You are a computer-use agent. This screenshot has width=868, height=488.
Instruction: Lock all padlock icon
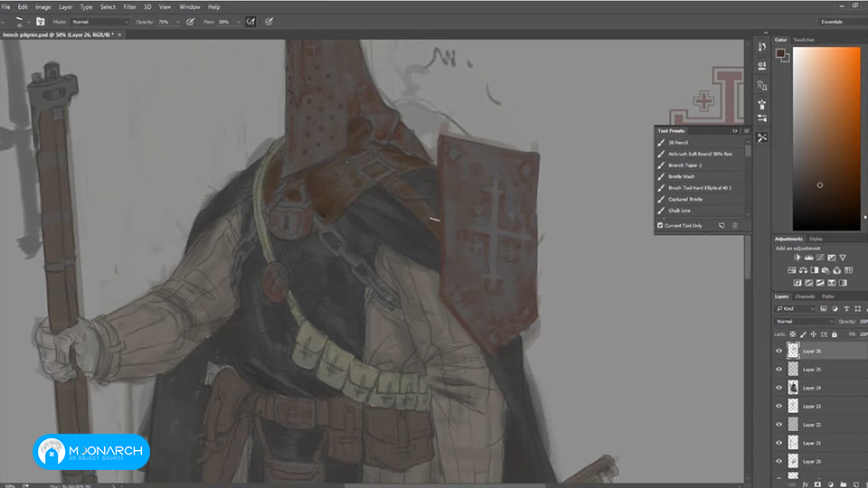tap(835, 334)
